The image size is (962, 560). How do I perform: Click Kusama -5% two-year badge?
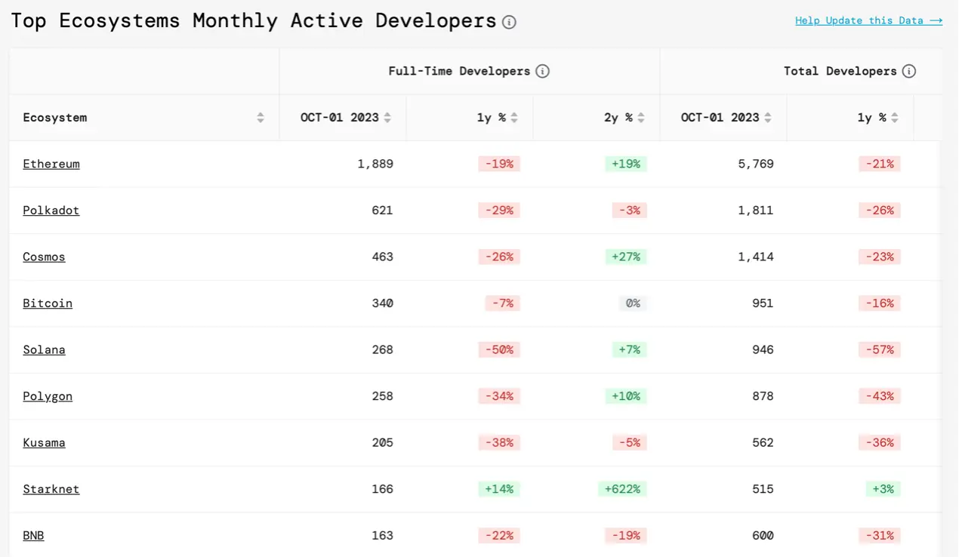click(630, 442)
